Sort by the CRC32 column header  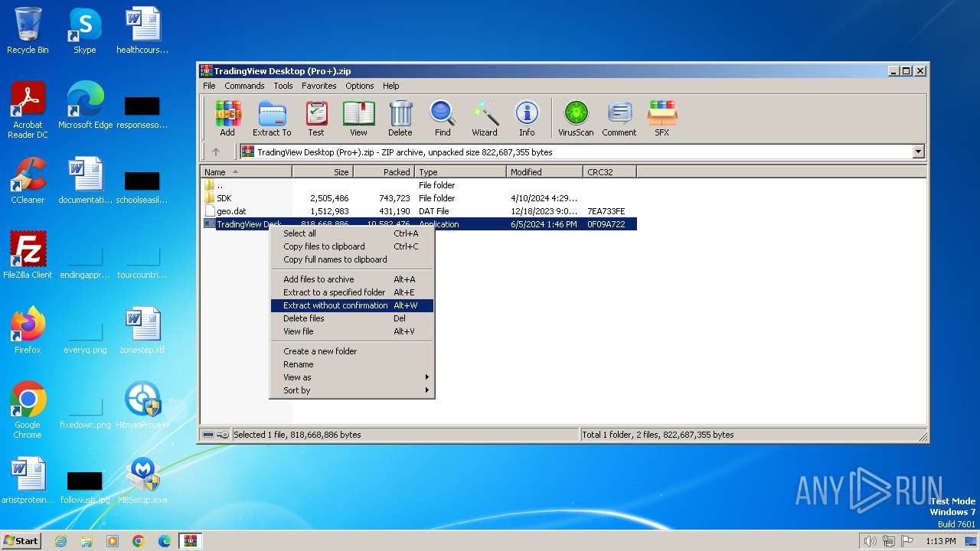[609, 172]
